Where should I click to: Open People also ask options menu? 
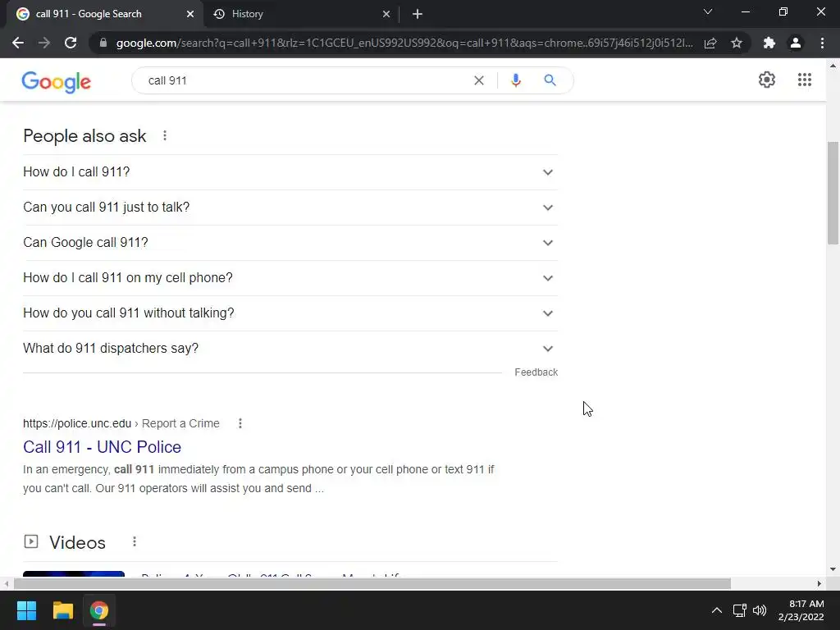[x=165, y=136]
